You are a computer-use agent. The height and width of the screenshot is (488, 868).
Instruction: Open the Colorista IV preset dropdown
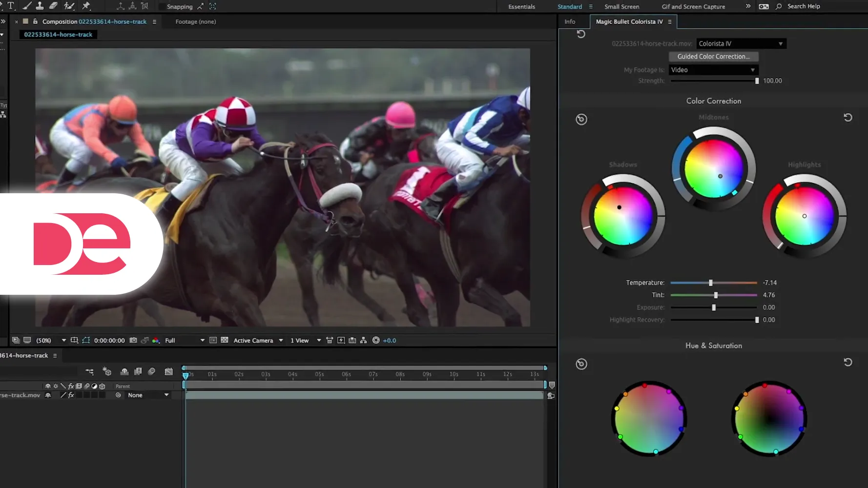tap(741, 43)
